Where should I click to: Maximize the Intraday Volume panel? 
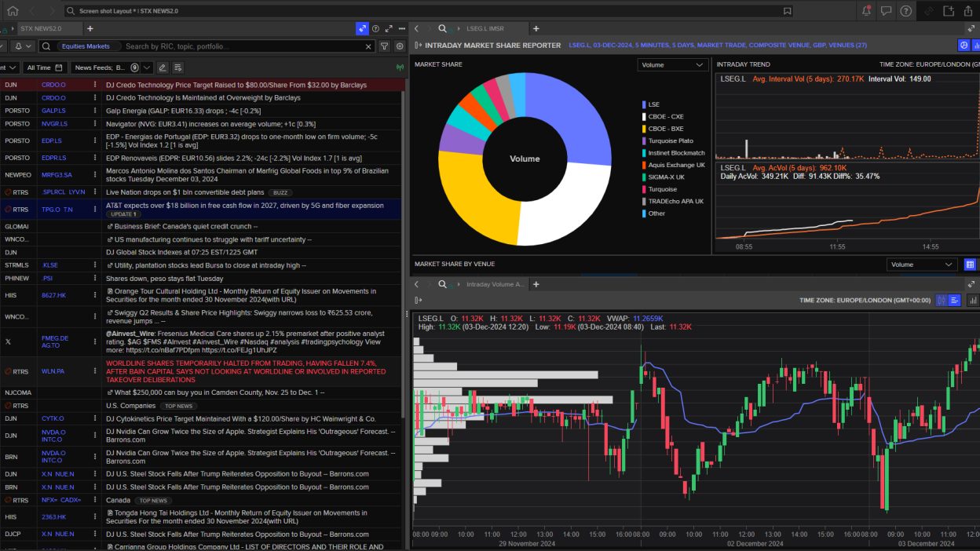click(x=971, y=284)
